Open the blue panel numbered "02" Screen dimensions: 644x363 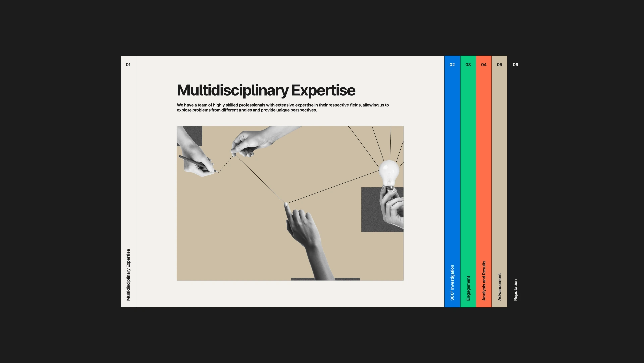pyautogui.click(x=452, y=65)
